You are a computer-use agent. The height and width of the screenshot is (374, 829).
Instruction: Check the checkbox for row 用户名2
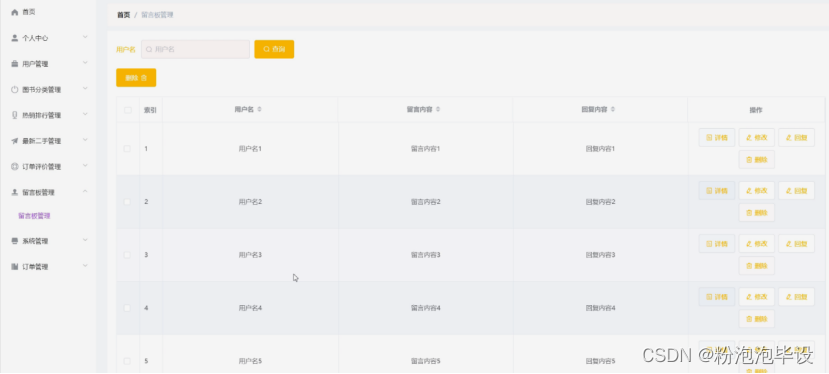[x=127, y=202]
